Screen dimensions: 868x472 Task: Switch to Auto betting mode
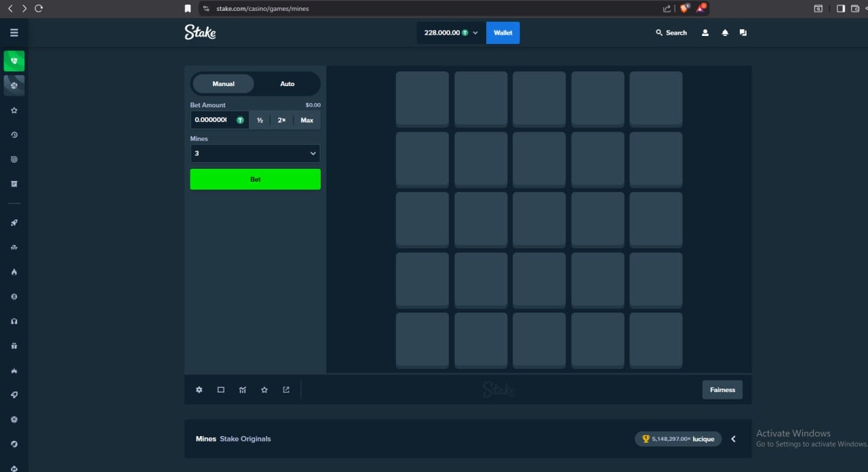coord(287,83)
